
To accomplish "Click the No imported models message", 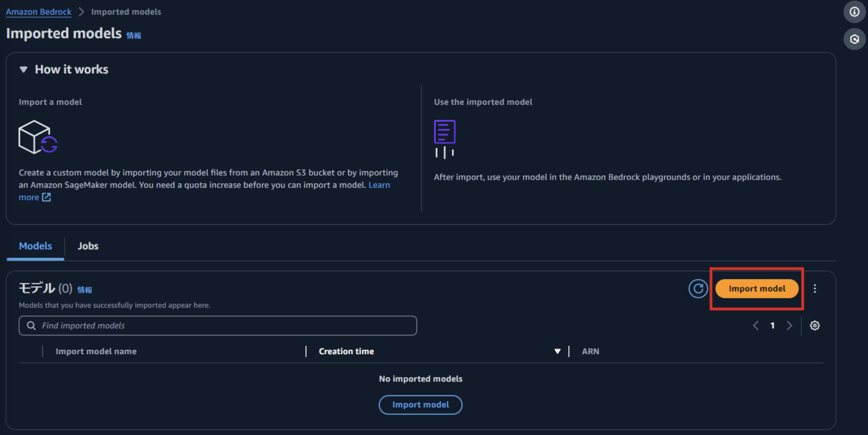I will (x=420, y=379).
